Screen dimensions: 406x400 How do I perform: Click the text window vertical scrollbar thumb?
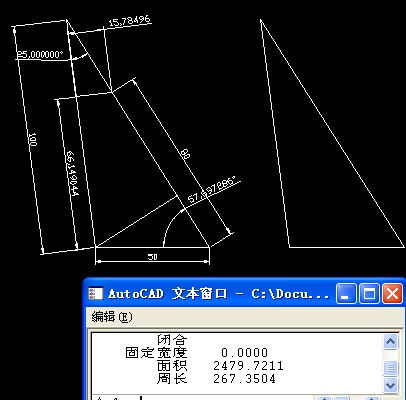point(391,368)
